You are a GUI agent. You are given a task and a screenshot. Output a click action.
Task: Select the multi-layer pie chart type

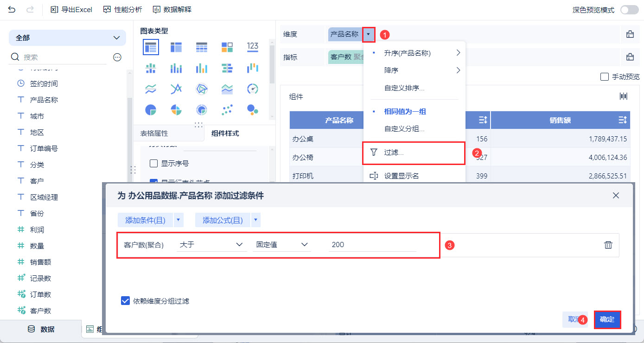point(201,110)
